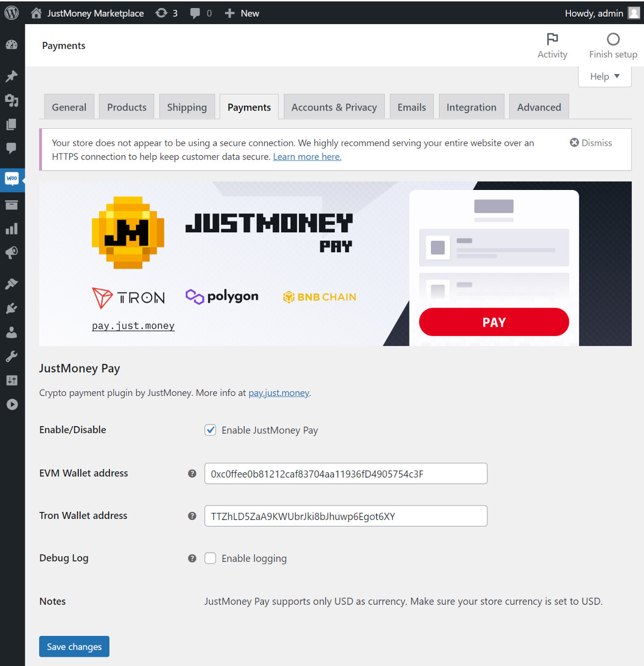Open the Users icon in the sidebar
Screen dimensions: 644x666
[x=12, y=332]
